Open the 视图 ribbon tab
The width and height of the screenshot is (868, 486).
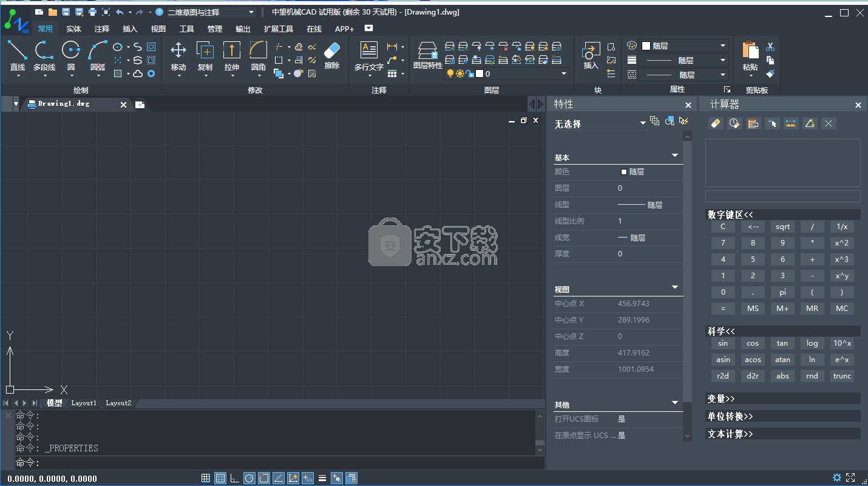pyautogui.click(x=158, y=29)
